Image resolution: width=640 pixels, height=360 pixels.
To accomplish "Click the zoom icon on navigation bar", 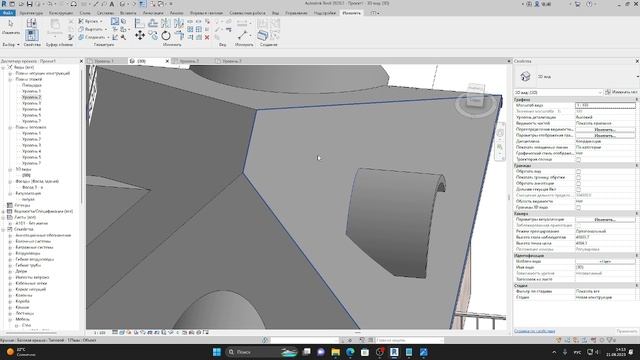I will (500, 147).
